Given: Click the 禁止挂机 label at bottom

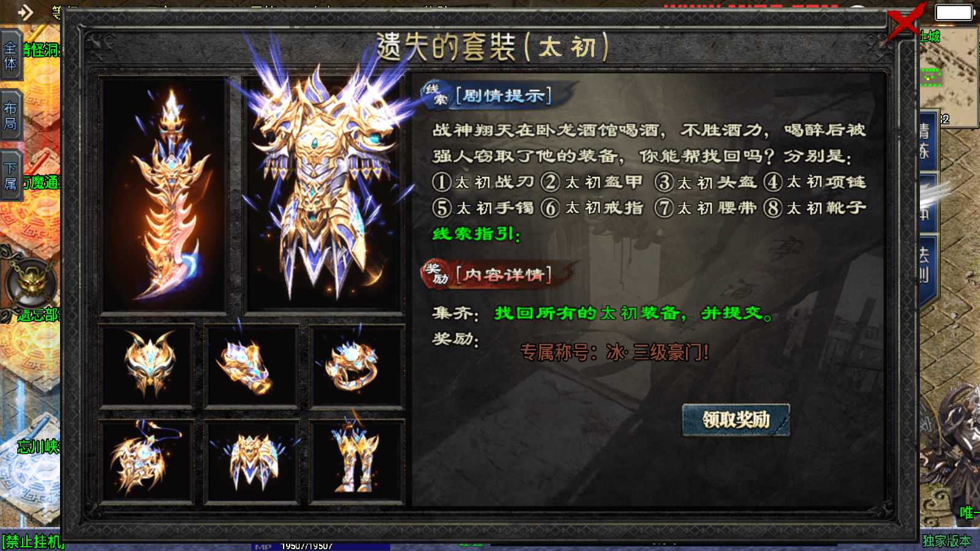Looking at the screenshot, I should tap(32, 542).
